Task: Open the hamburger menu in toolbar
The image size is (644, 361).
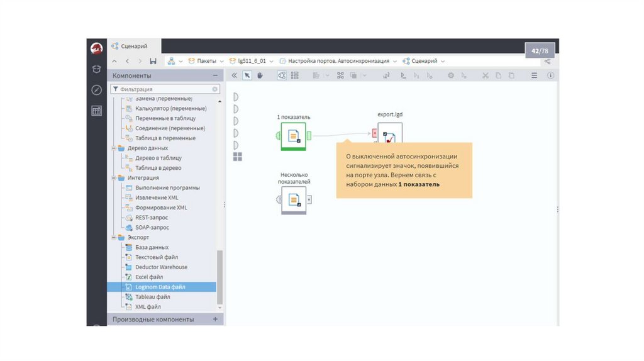Action: click(534, 75)
